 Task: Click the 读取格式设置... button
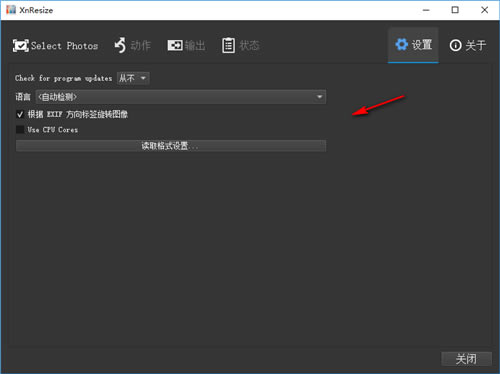tap(171, 146)
